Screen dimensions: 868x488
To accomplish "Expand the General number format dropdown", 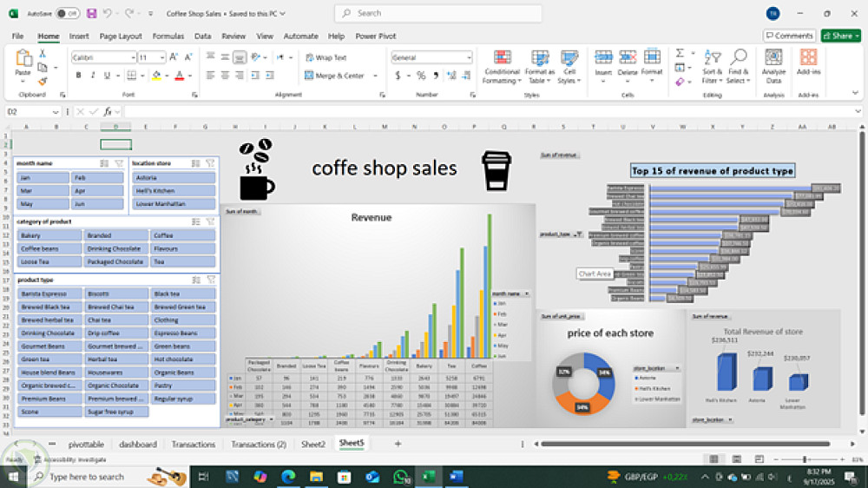I will [469, 57].
